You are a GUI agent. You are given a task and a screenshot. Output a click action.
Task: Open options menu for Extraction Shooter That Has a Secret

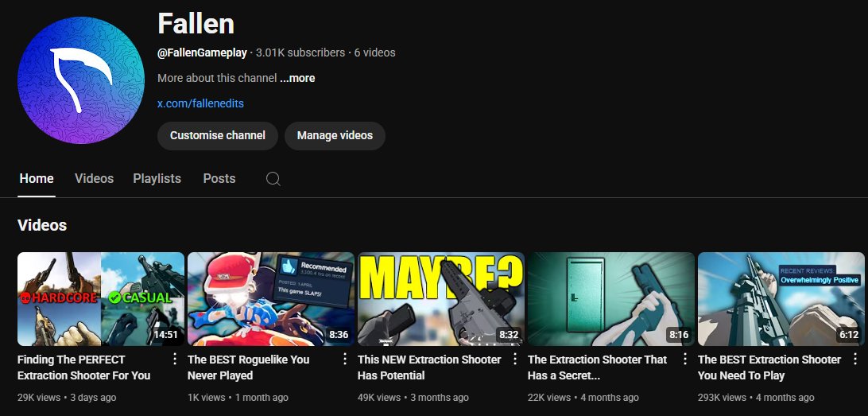pos(684,359)
